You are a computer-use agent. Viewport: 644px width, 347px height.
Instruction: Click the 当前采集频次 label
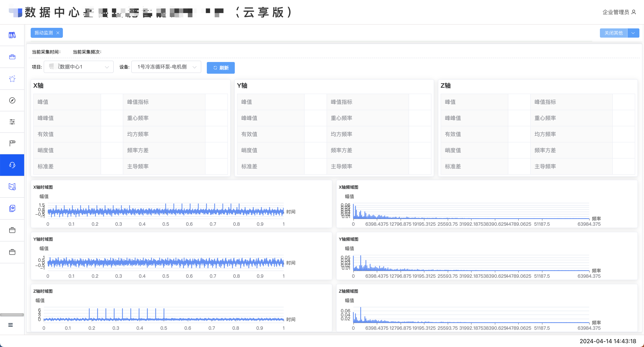(87, 52)
